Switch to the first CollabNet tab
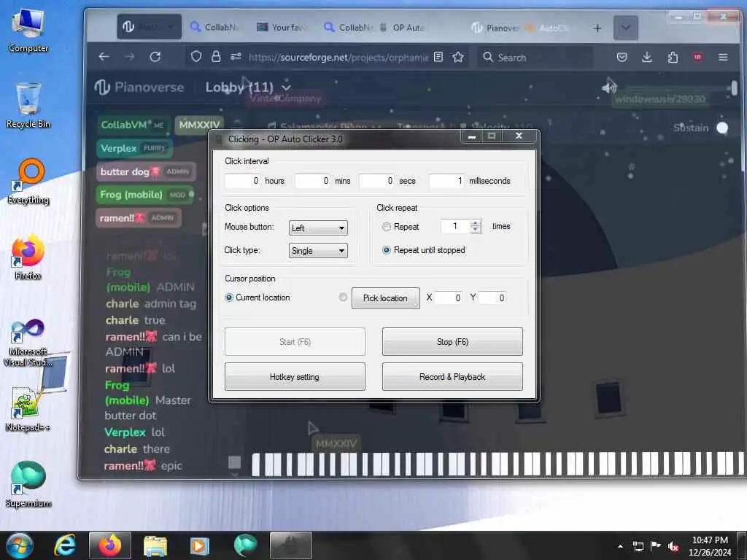Screen dimensions: 747x560 [x=214, y=28]
